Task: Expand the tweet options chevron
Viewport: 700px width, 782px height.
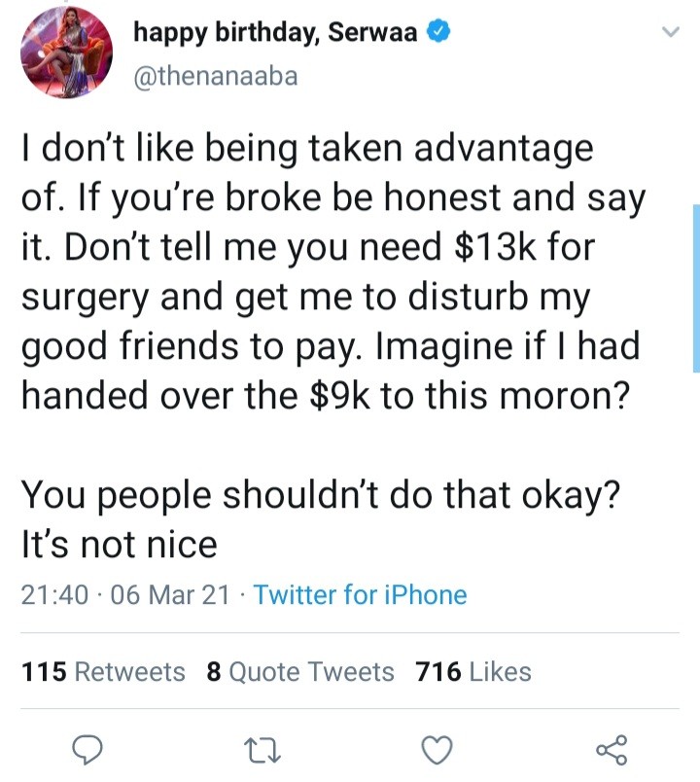Action: point(671,32)
